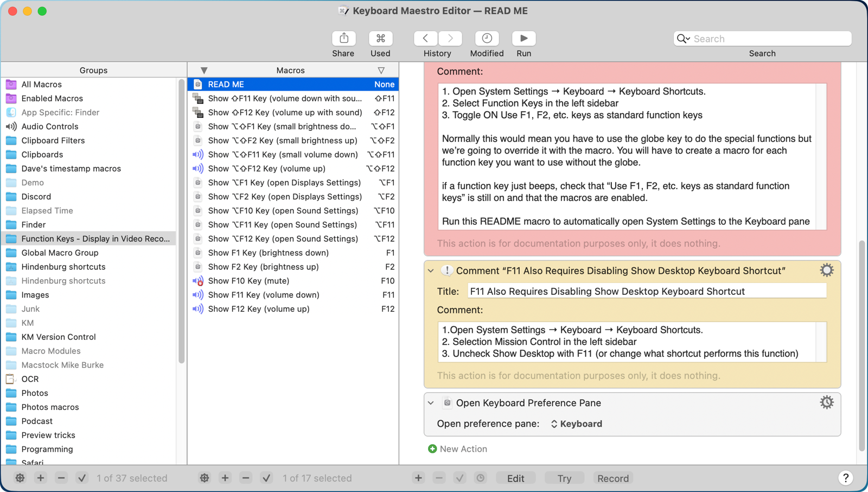The height and width of the screenshot is (492, 868).
Task: Click the Record button
Action: tap(613, 478)
